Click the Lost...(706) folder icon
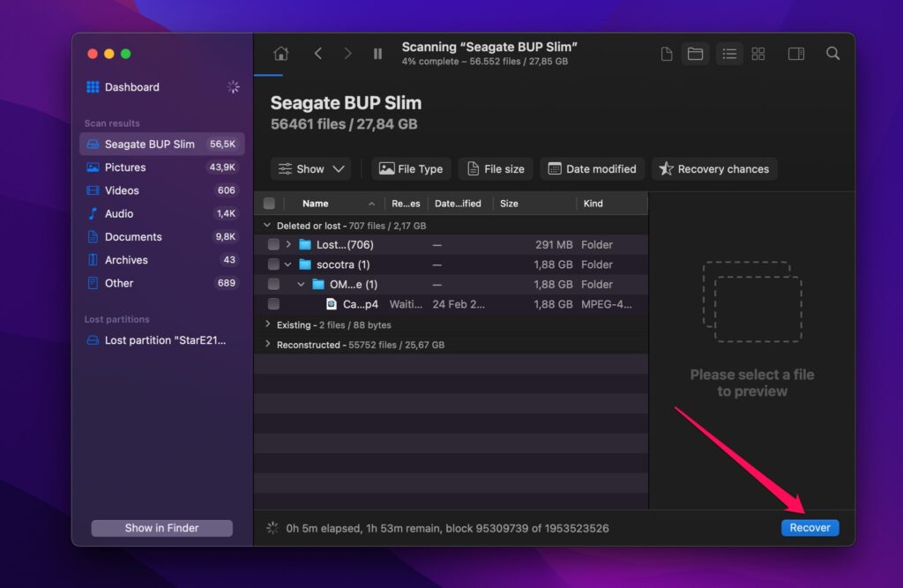Screen dimensions: 903x588 pos(305,244)
